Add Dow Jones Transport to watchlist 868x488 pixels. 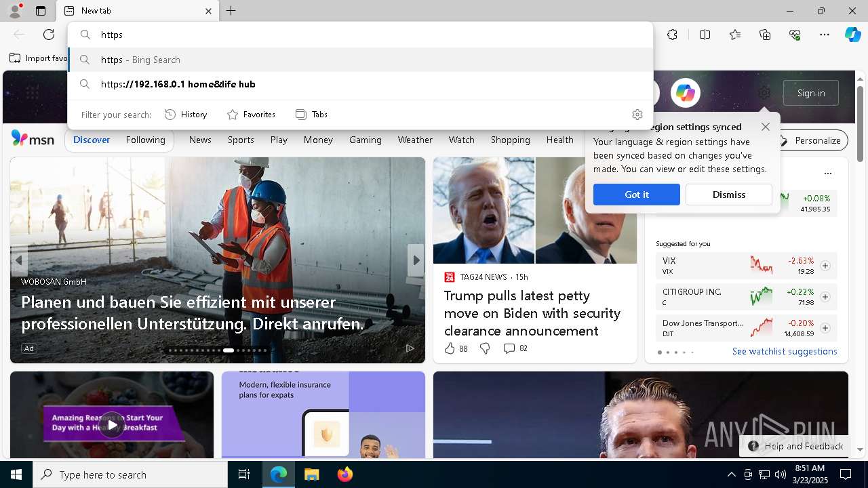(x=825, y=328)
